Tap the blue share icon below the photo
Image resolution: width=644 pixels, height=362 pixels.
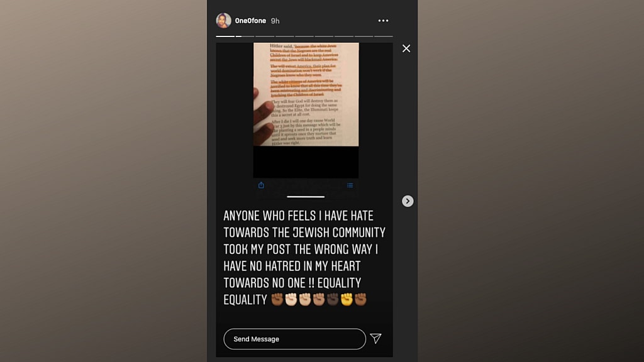click(261, 185)
